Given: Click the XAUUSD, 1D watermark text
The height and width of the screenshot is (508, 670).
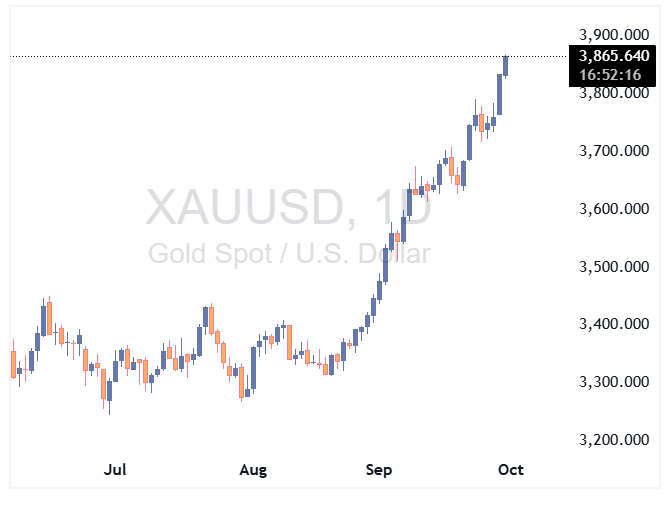Looking at the screenshot, I should coord(288,208).
